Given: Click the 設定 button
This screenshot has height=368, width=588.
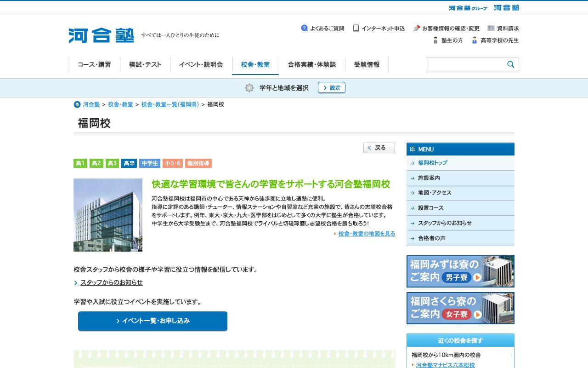Looking at the screenshot, I should [332, 87].
